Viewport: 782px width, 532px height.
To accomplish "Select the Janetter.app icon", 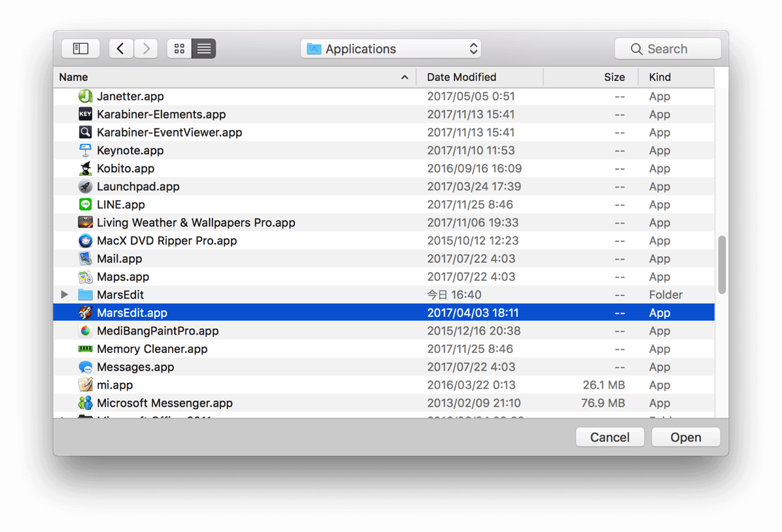I will coord(85,96).
